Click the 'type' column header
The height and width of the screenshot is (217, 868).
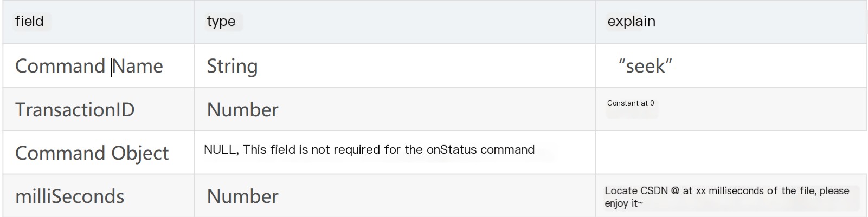[221, 22]
